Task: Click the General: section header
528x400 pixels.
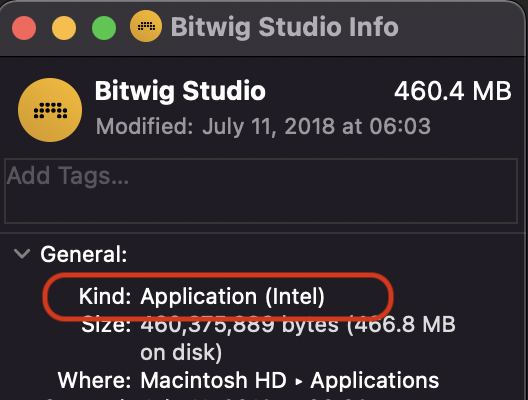Action: [x=84, y=254]
